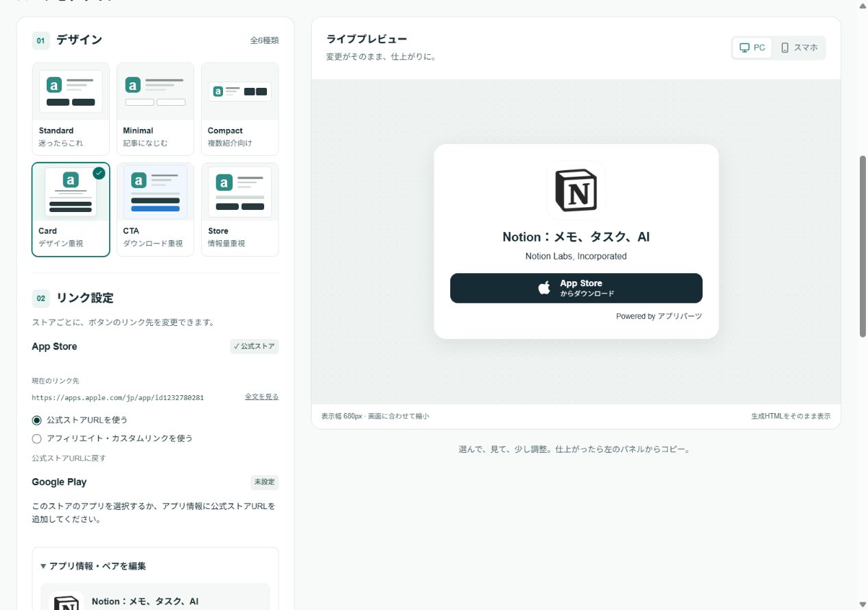Click Notion Labs, Incorporated developer name

[576, 256]
